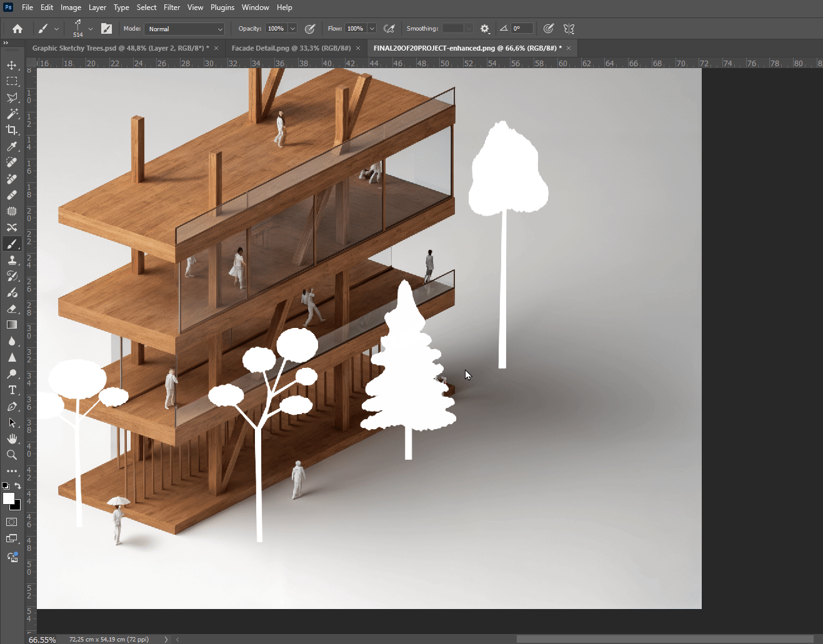Select the Pen tool
Viewport: 823px width, 644px height.
tap(12, 406)
